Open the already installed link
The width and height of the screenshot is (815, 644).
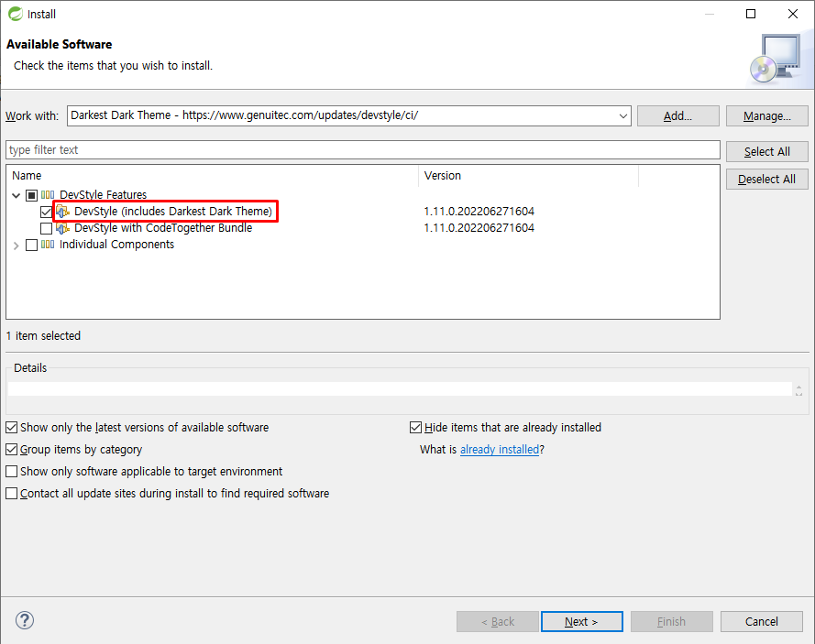point(500,449)
